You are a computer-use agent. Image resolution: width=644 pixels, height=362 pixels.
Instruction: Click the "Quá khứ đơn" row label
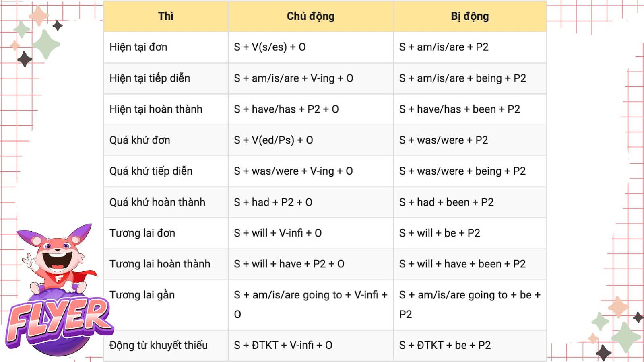[140, 140]
